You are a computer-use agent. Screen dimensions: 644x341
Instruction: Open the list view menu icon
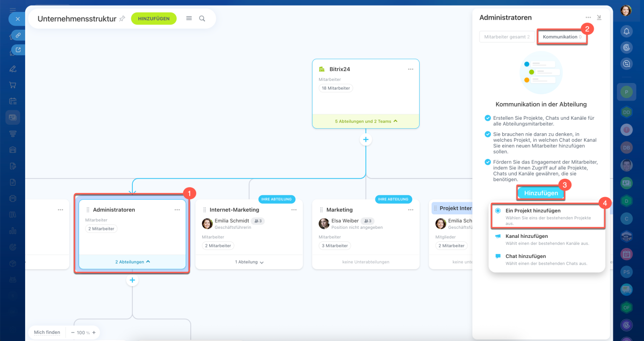pos(189,18)
